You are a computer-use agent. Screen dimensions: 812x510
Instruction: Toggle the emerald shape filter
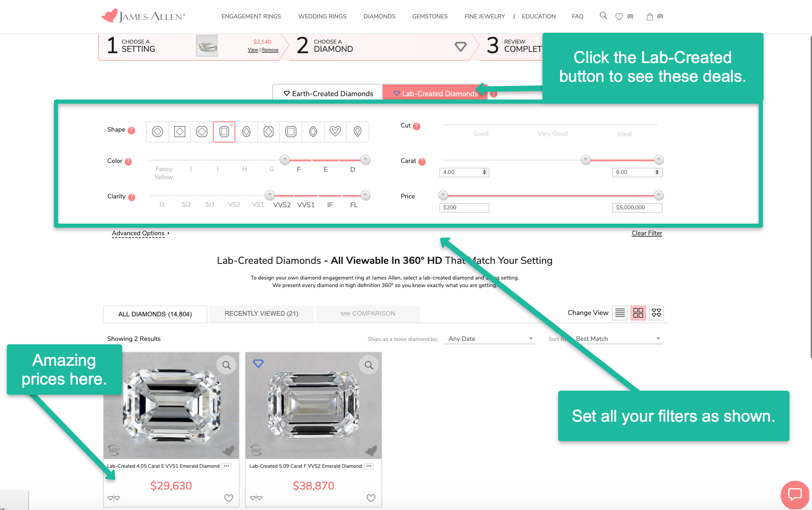pyautogui.click(x=224, y=131)
